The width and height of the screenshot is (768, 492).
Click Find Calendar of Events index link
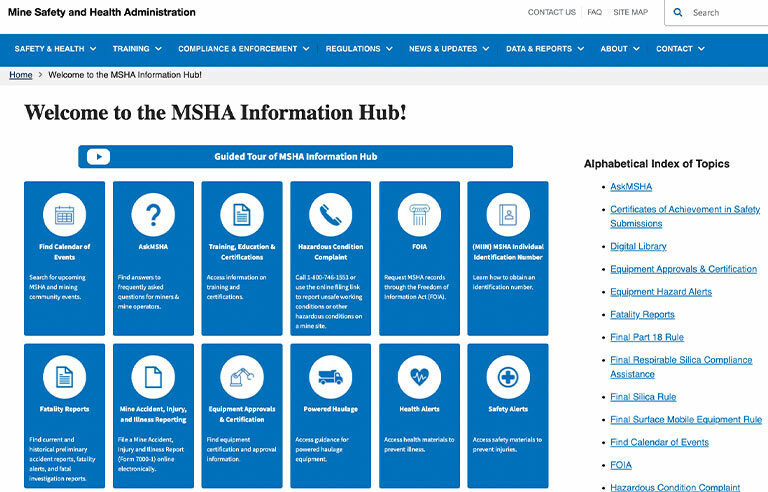(x=659, y=443)
